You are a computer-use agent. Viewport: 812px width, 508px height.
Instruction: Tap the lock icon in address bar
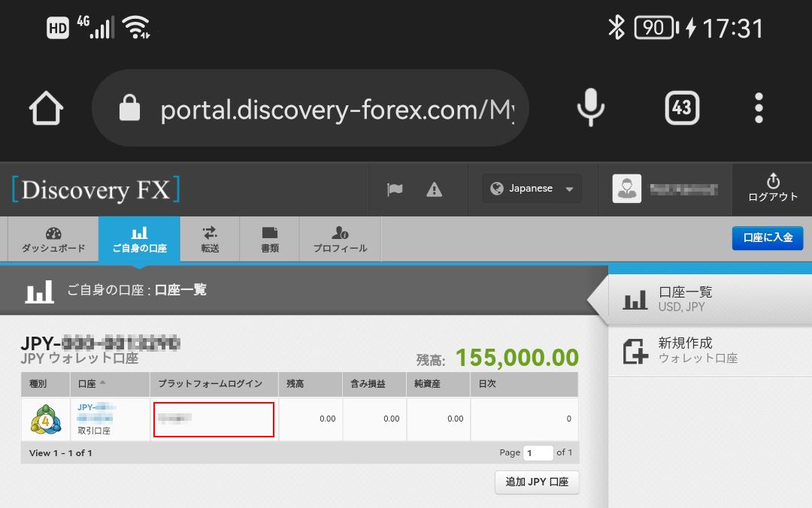[129, 107]
